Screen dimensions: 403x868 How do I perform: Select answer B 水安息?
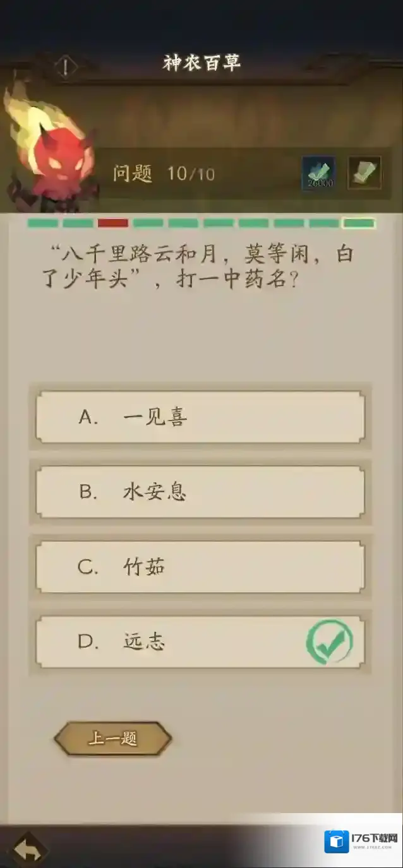[200, 492]
